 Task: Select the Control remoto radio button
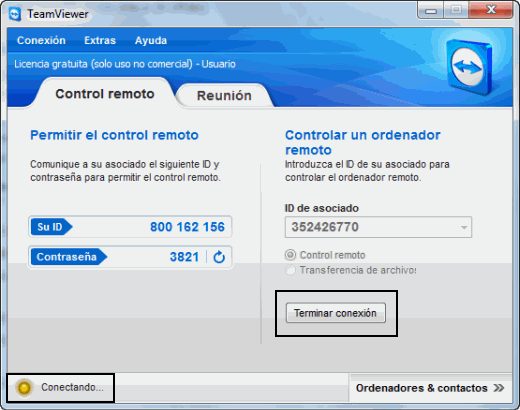290,255
